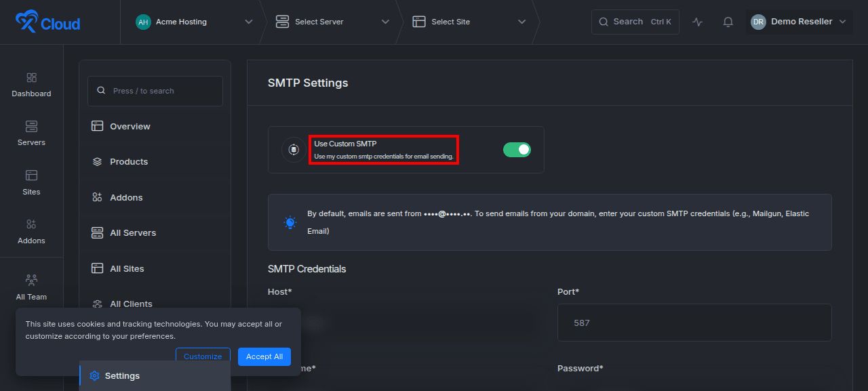Viewport: 868px width, 391px height.
Task: Toggle the Use Custom SMTP switch
Action: 517,150
